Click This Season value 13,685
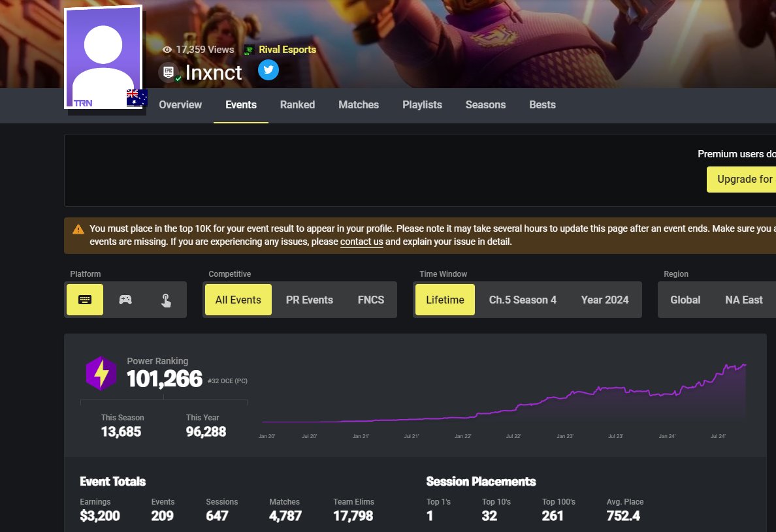The width and height of the screenshot is (776, 532). [x=121, y=431]
